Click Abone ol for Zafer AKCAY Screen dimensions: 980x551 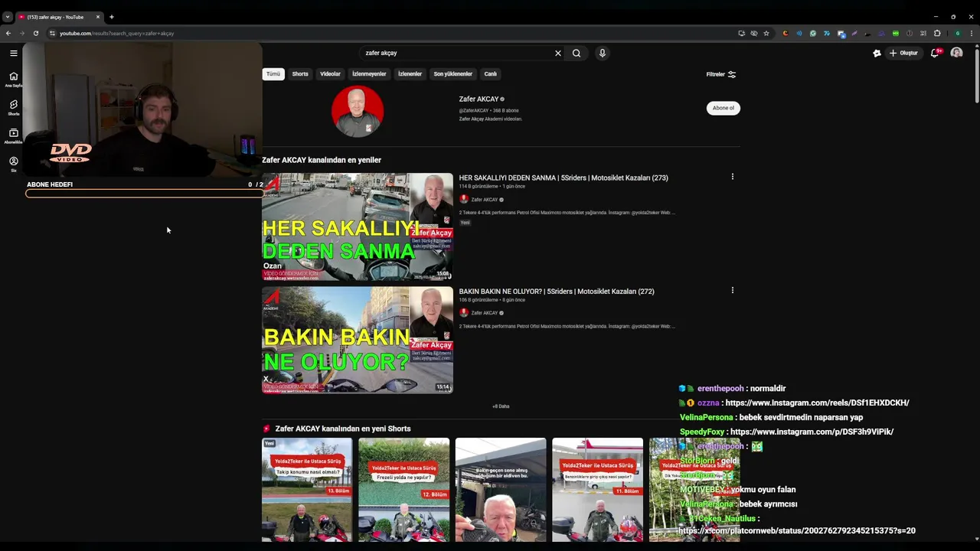[x=723, y=108]
